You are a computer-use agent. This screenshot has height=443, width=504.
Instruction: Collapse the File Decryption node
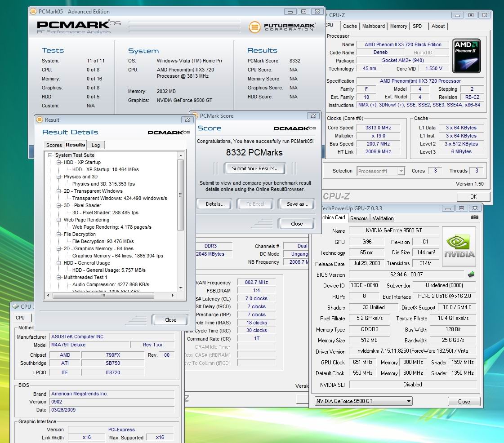59,234
